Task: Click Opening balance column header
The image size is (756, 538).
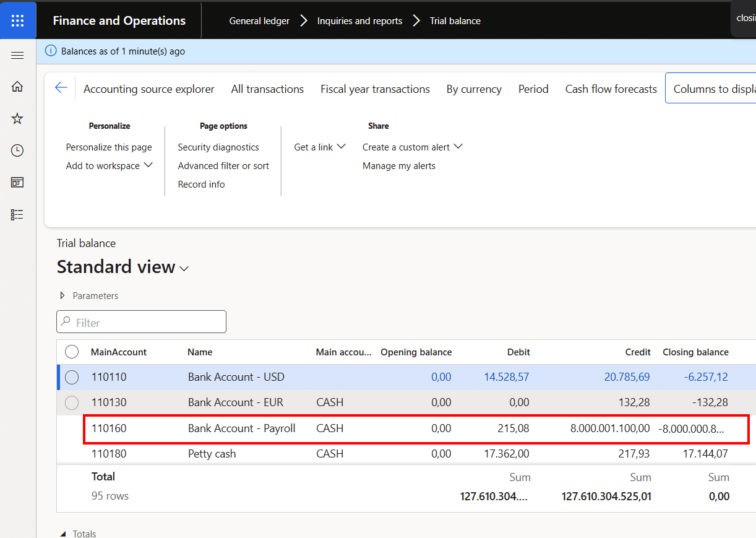Action: (x=416, y=352)
